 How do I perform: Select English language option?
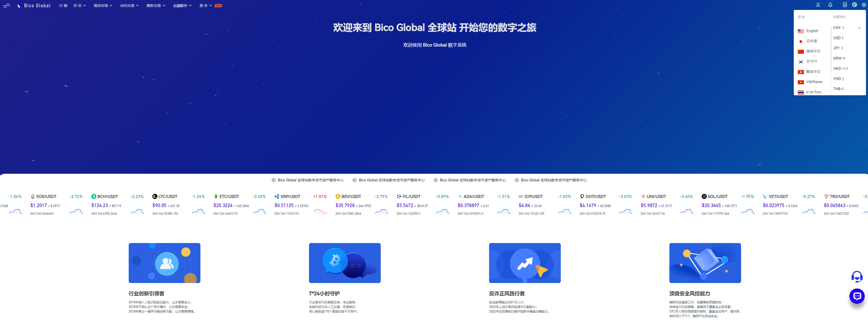812,31
